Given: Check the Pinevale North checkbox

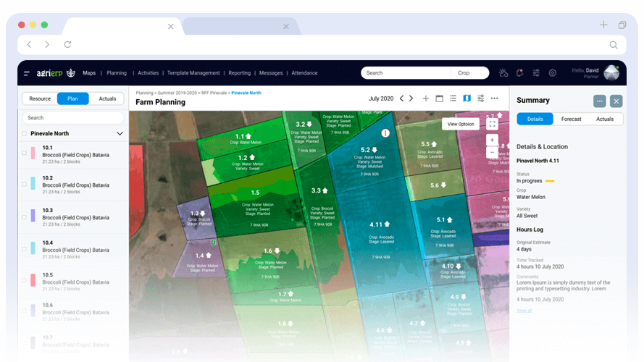Looking at the screenshot, I should coord(25,134).
